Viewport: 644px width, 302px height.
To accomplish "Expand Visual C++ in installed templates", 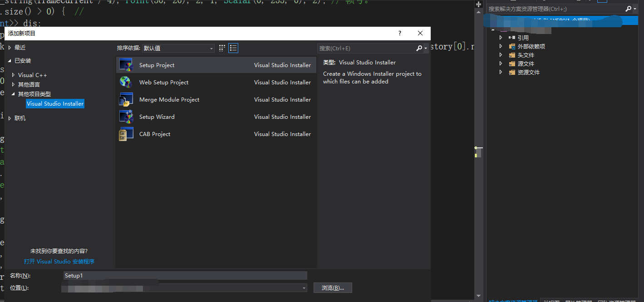I will (x=13, y=75).
